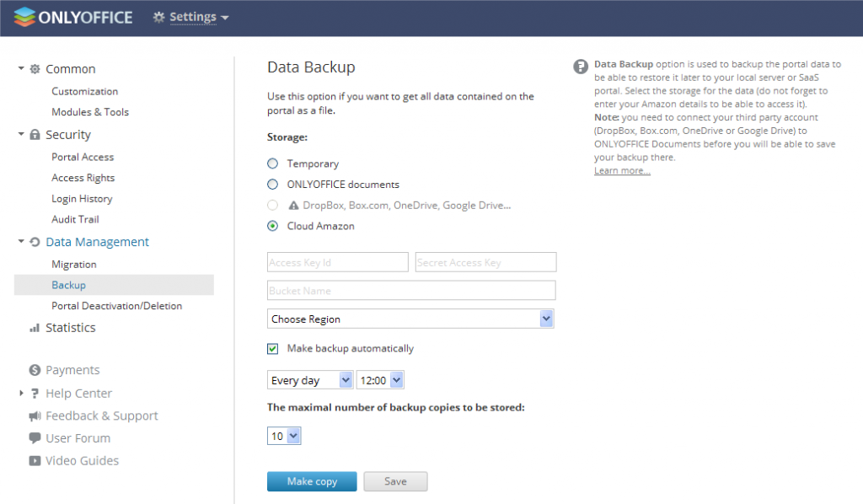Viewport: 863px width, 504px height.
Task: Collapse the Common section arrow
Action: (21, 68)
